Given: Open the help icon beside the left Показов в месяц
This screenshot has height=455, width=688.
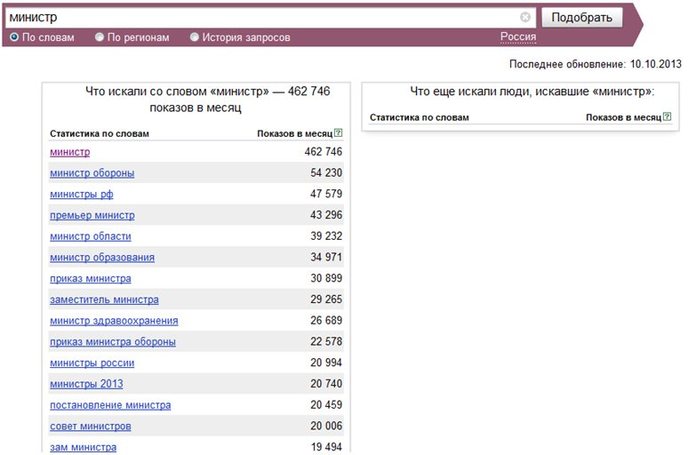Looking at the screenshot, I should coord(338,133).
